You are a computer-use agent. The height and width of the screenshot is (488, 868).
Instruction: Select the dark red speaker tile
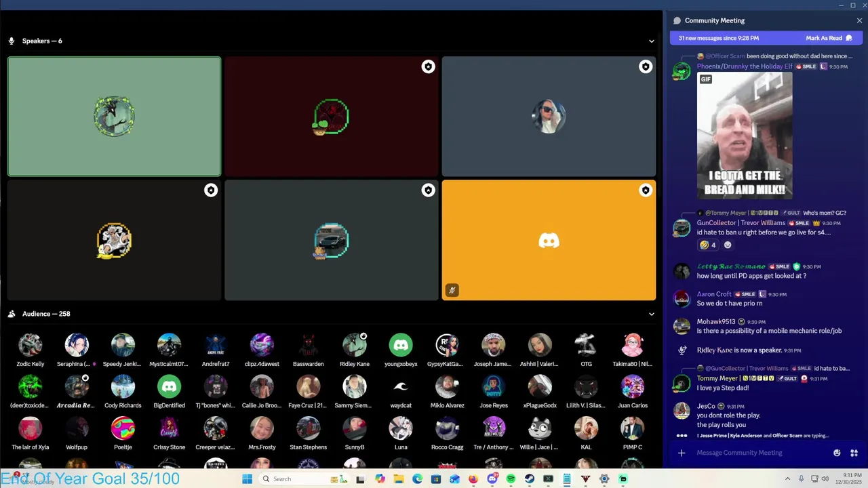click(331, 117)
